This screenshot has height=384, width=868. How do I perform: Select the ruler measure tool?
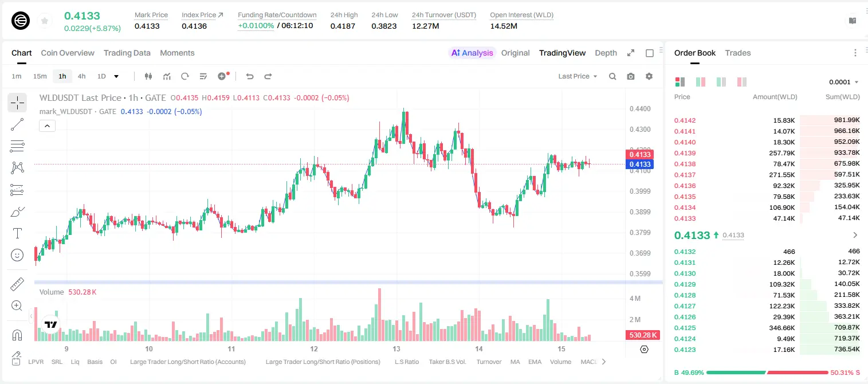[x=17, y=284]
